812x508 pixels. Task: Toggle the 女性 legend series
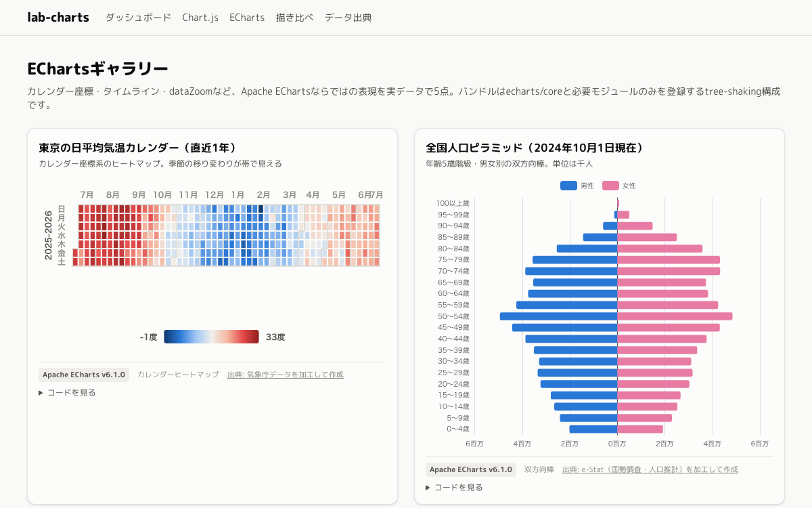point(619,186)
